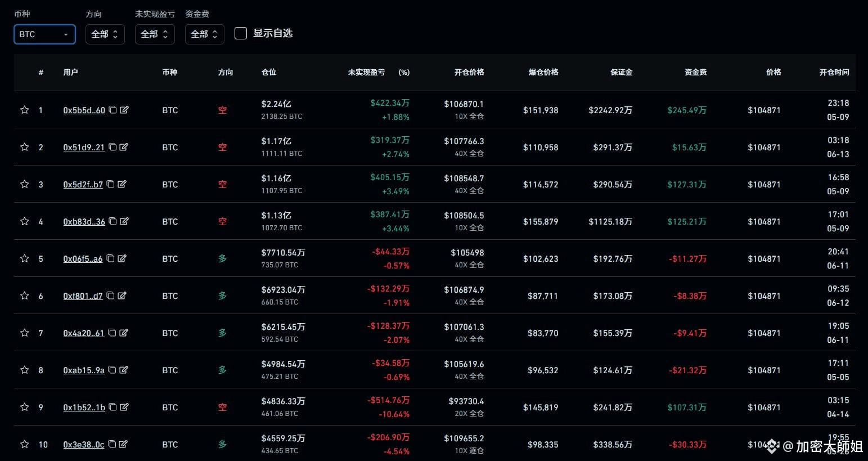
Task: Edit note icon for 0x06f5..a6
Action: (x=122, y=258)
